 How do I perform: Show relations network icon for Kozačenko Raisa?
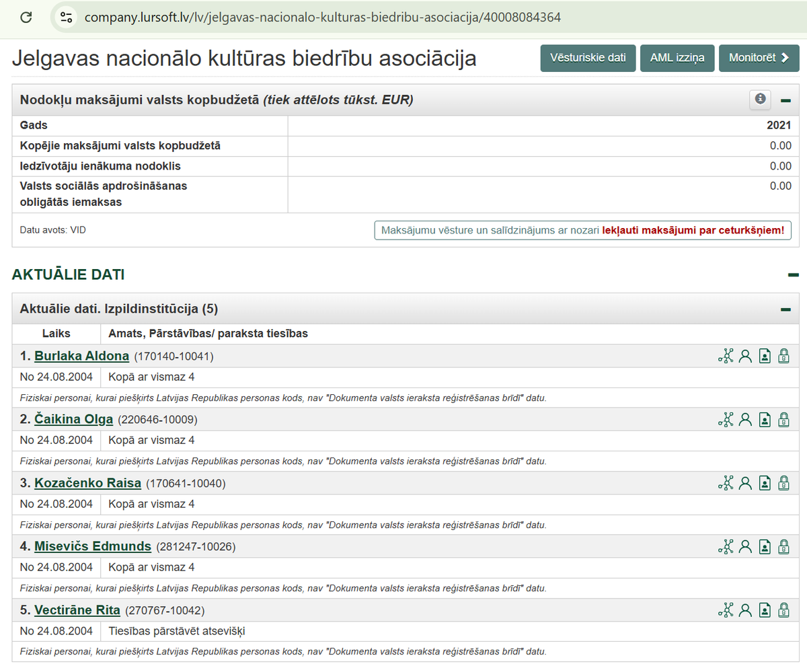click(726, 483)
